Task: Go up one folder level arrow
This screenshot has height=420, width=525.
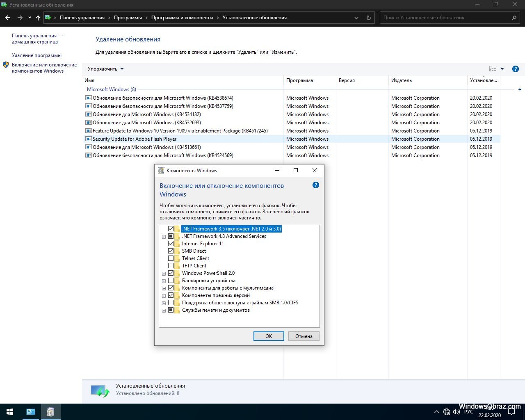Action: 38,18
